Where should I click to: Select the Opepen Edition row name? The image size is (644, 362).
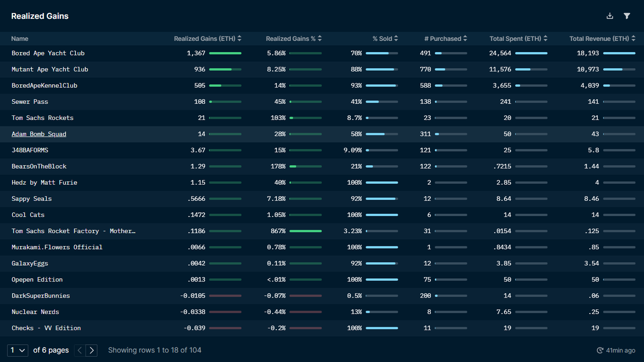37,279
